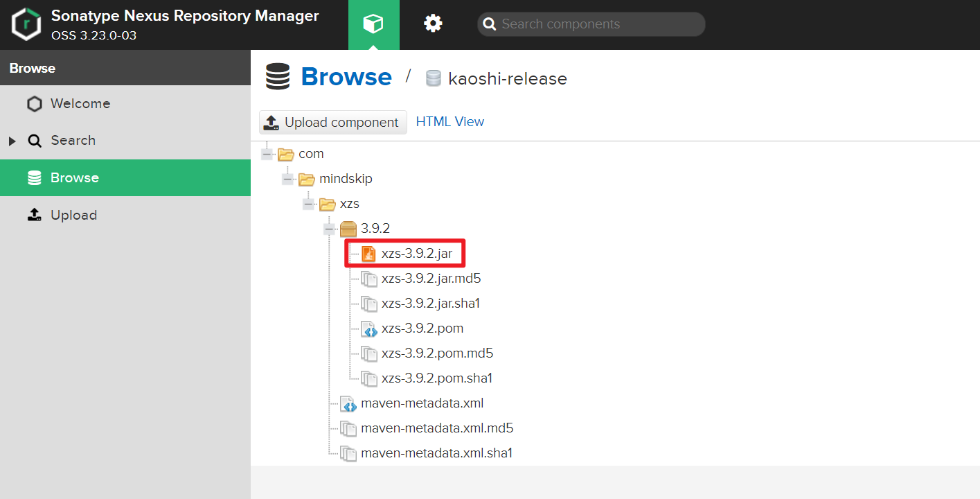Select xzs-3.9.2.jar.sha1 file name
Screen dimensions: 980x499
coord(431,304)
